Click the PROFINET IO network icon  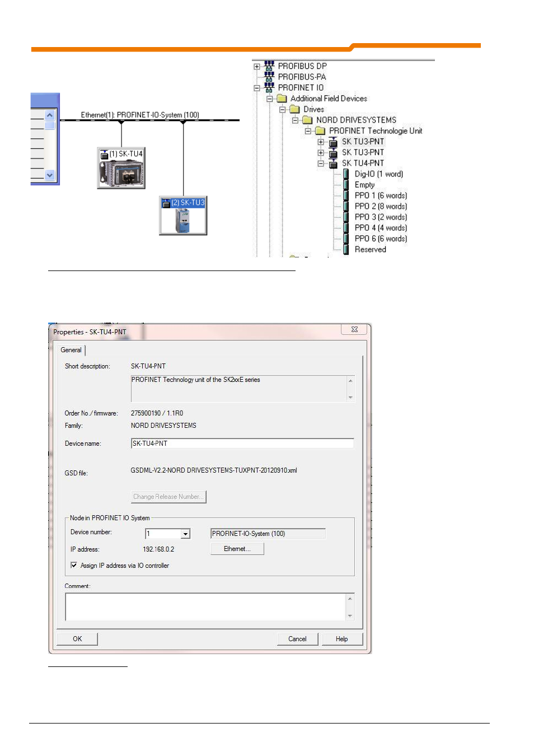[269, 87]
